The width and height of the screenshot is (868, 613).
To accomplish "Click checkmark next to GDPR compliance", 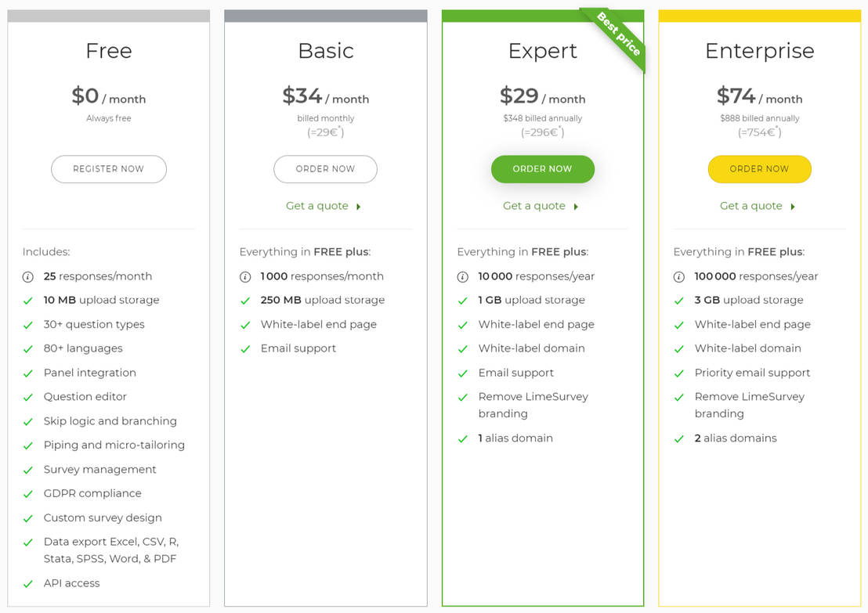I will point(28,494).
